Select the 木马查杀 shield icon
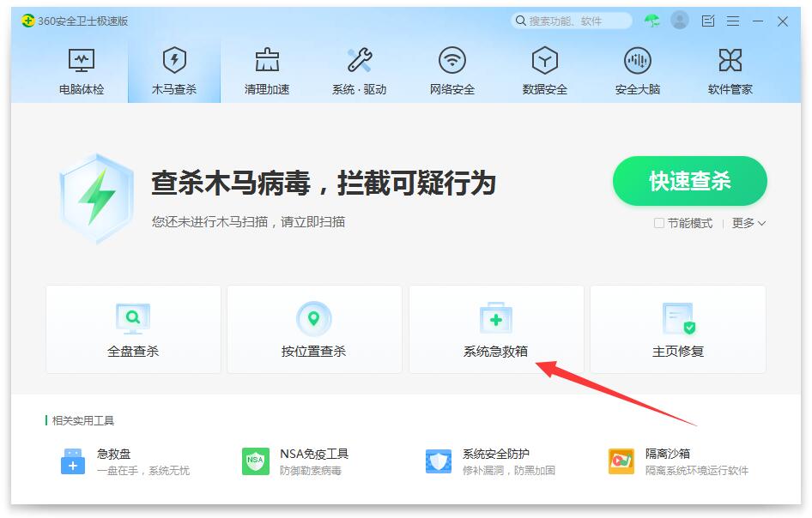The height and width of the screenshot is (518, 812). tap(174, 60)
